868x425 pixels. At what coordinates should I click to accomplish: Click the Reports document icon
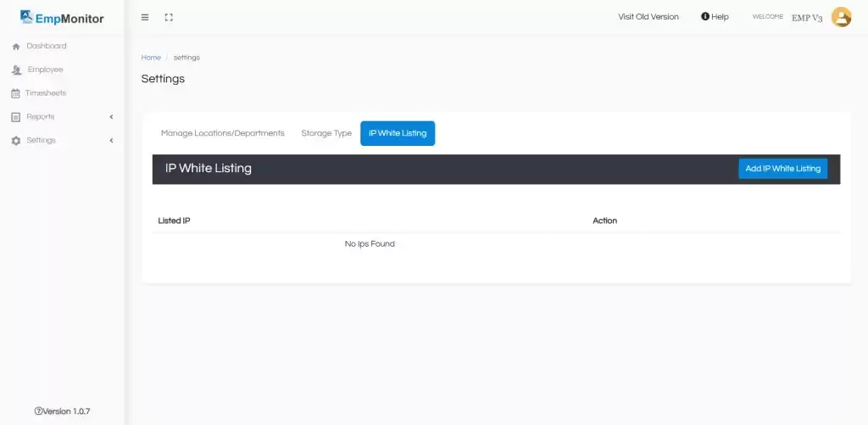(15, 117)
